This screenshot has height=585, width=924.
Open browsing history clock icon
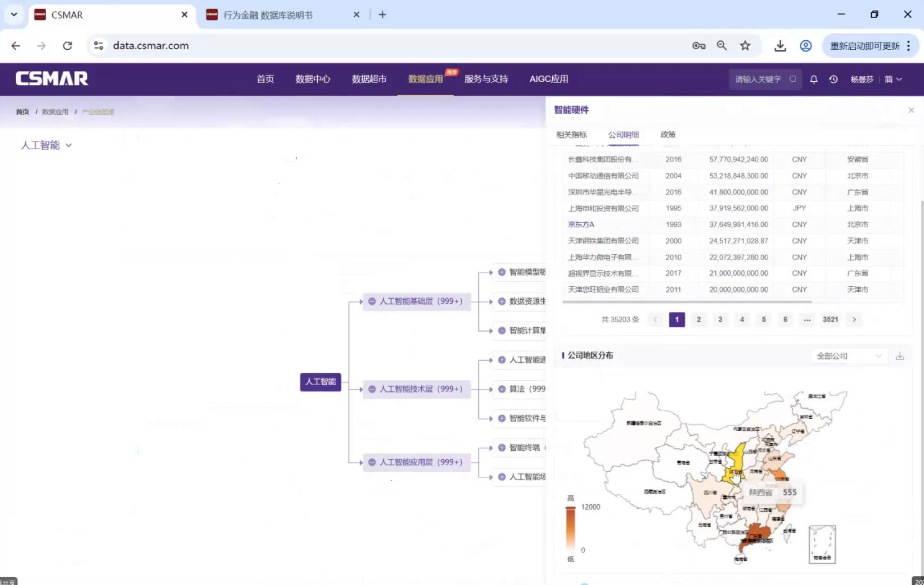(833, 79)
